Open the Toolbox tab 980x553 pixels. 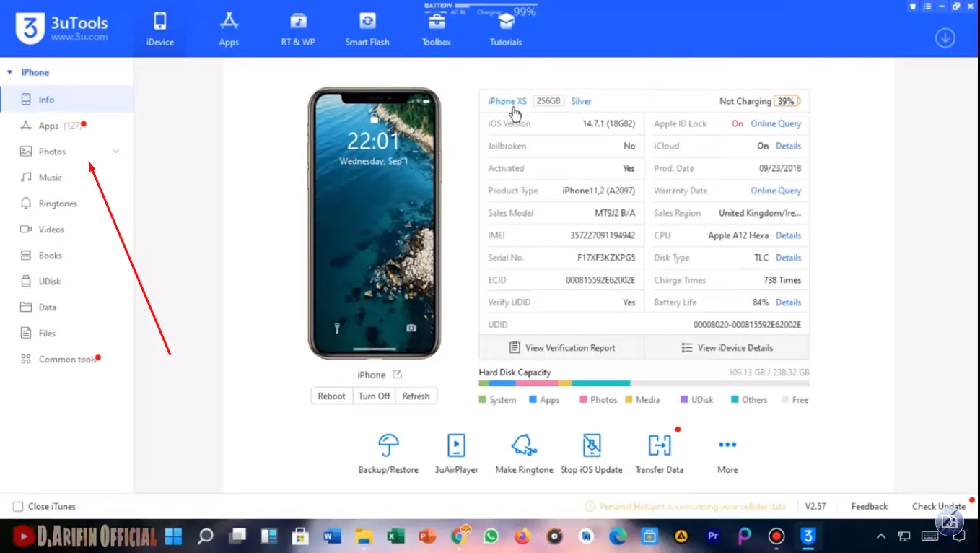pos(437,29)
